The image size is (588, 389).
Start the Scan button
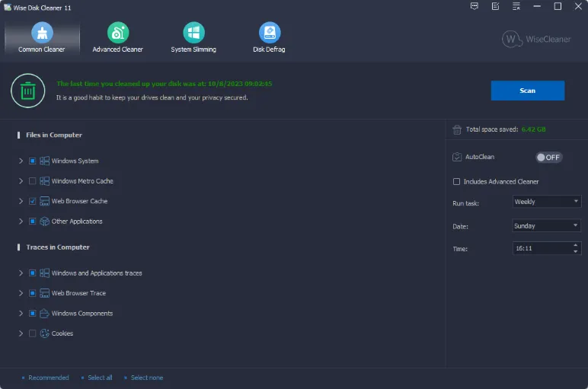(x=528, y=91)
